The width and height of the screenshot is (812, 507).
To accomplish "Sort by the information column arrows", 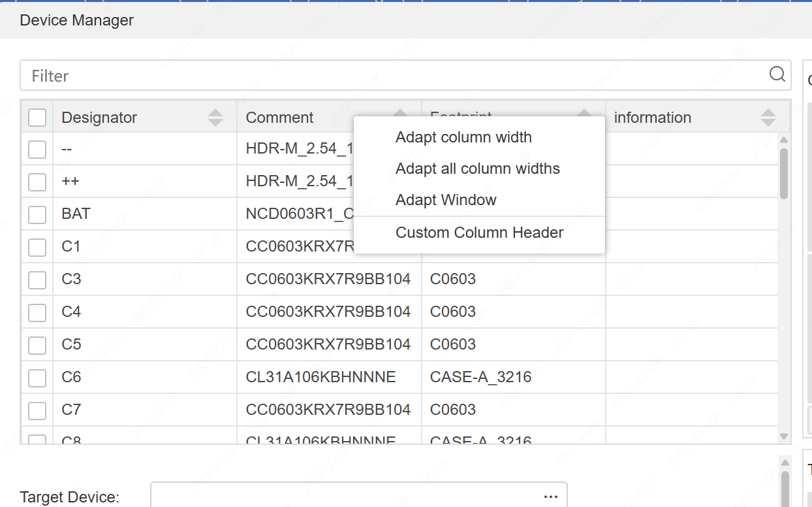I will pyautogui.click(x=768, y=118).
